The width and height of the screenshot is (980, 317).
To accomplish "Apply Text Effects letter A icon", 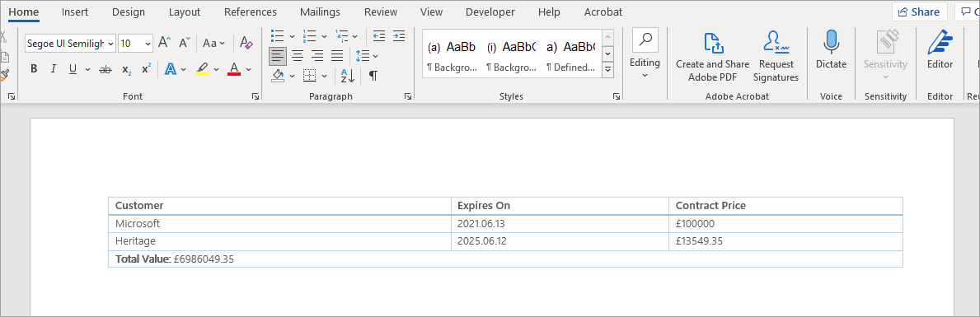I will pos(170,68).
